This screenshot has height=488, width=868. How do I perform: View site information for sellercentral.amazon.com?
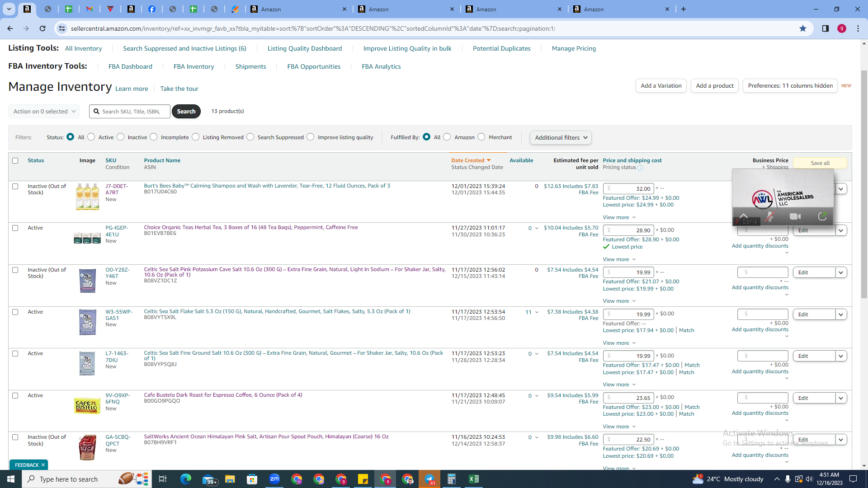62,28
